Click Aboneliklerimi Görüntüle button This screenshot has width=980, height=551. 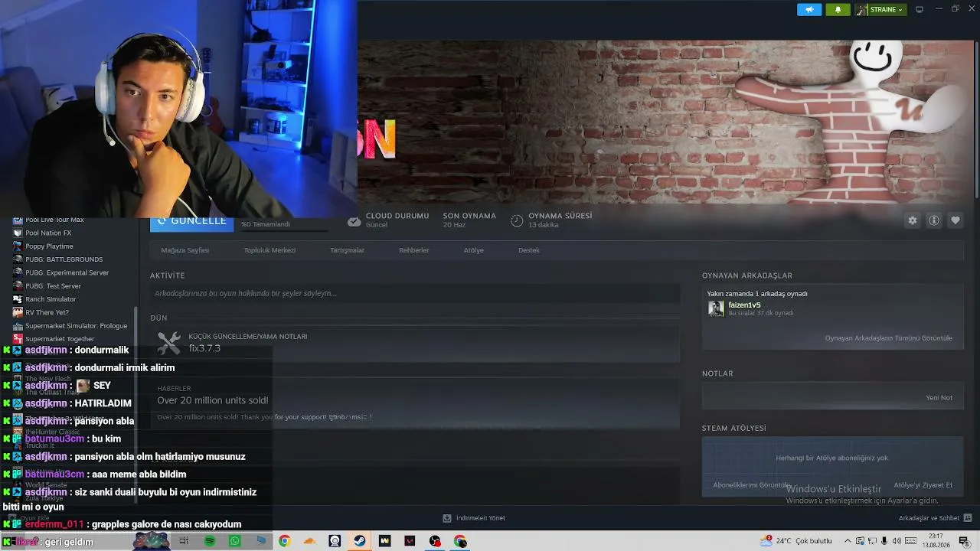coord(752,485)
